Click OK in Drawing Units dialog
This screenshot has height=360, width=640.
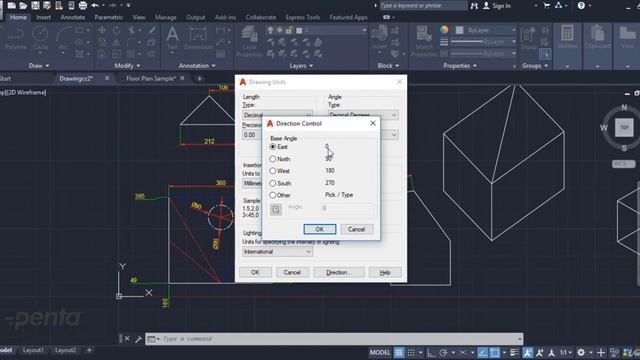click(x=255, y=272)
